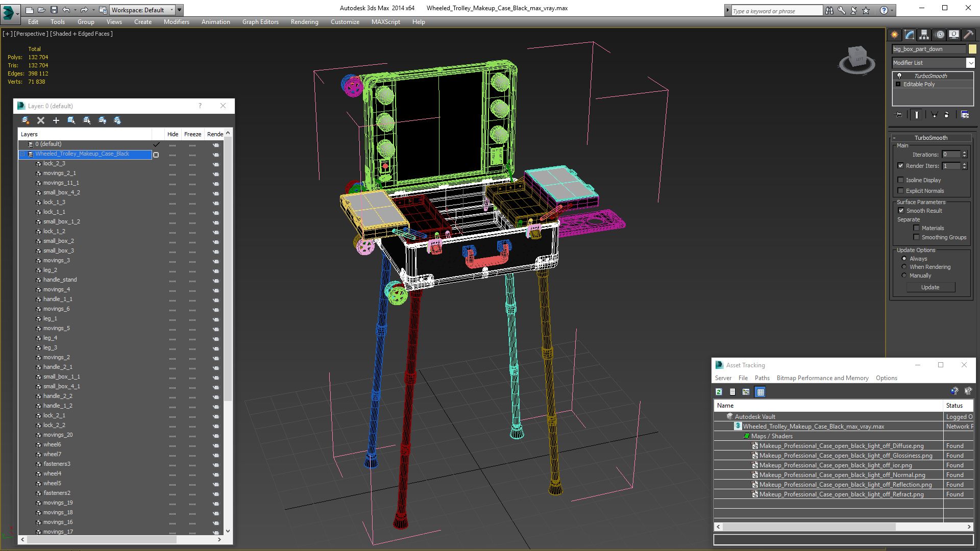Open the Graph Editors menu
980x551 pixels.
pos(260,22)
